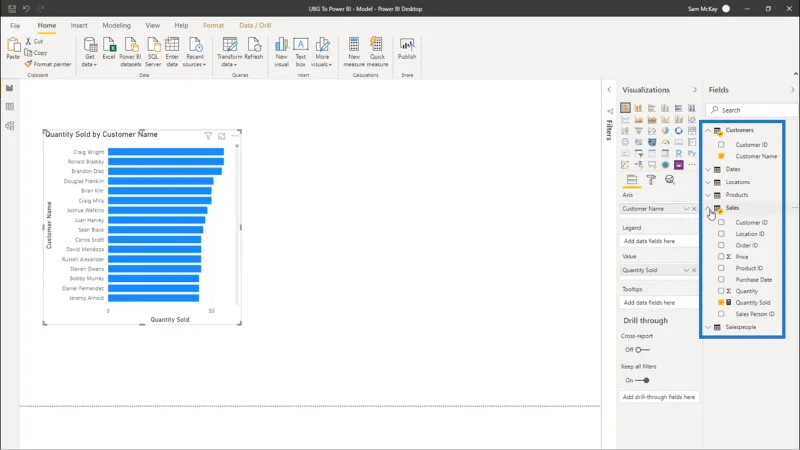Switch to Report view in left sidebar
The width and height of the screenshot is (800, 450).
point(10,88)
